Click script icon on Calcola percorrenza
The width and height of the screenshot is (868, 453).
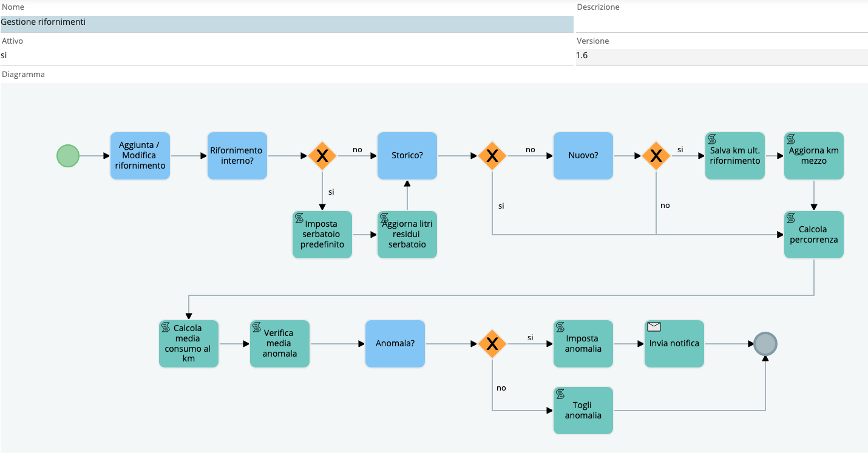click(x=791, y=218)
